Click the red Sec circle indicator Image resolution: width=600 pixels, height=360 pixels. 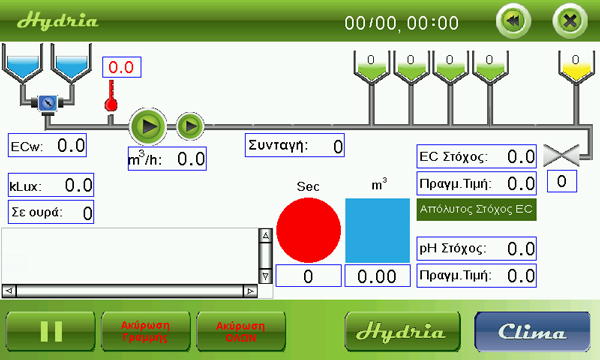tap(308, 230)
